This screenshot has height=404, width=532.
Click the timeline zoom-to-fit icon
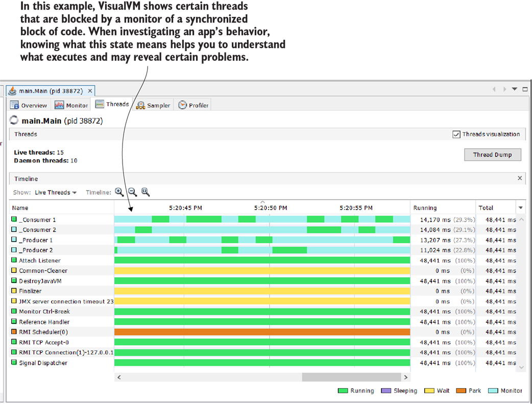click(146, 192)
